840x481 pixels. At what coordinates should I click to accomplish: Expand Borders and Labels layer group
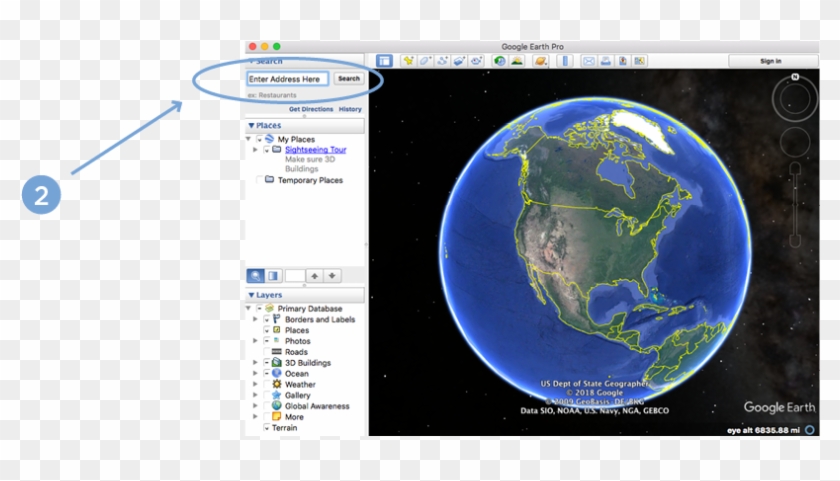click(256, 319)
